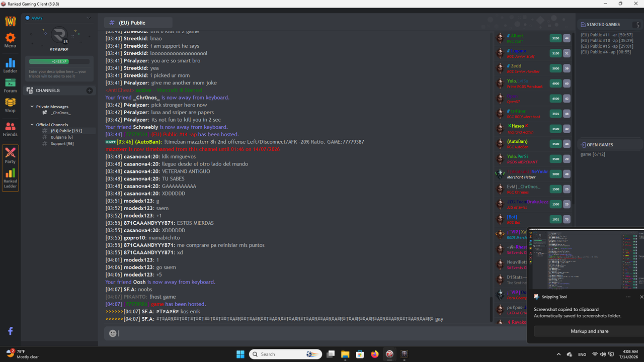Open the volume icon in system tray
644x362 pixels.
(603, 354)
